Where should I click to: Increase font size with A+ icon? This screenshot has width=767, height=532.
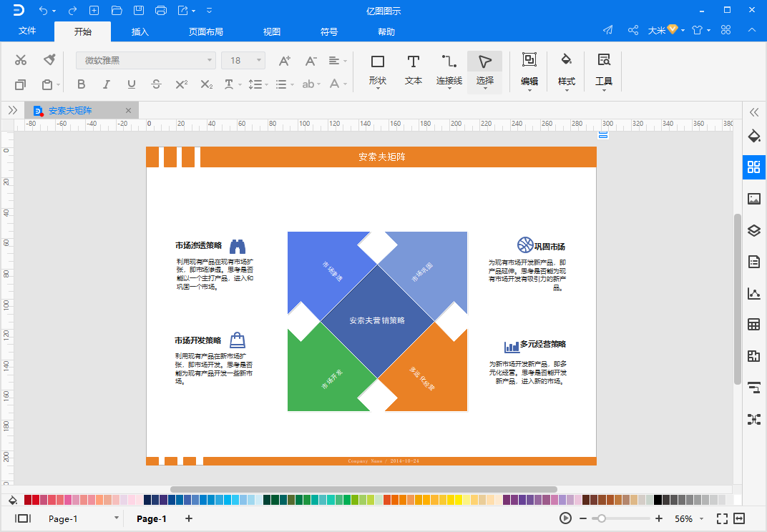click(284, 61)
